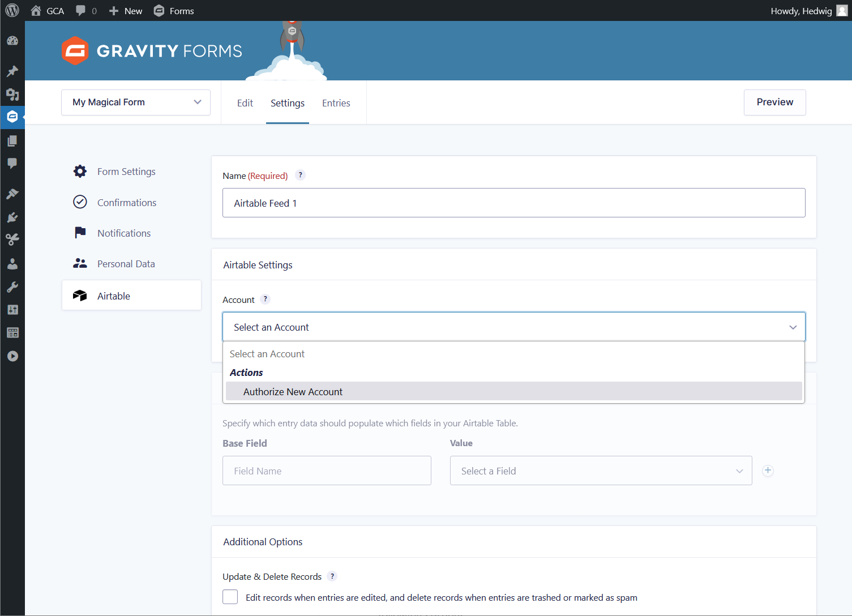Screen dimensions: 852x616
Task: Add a field mapping row with plus
Action: 768,470
